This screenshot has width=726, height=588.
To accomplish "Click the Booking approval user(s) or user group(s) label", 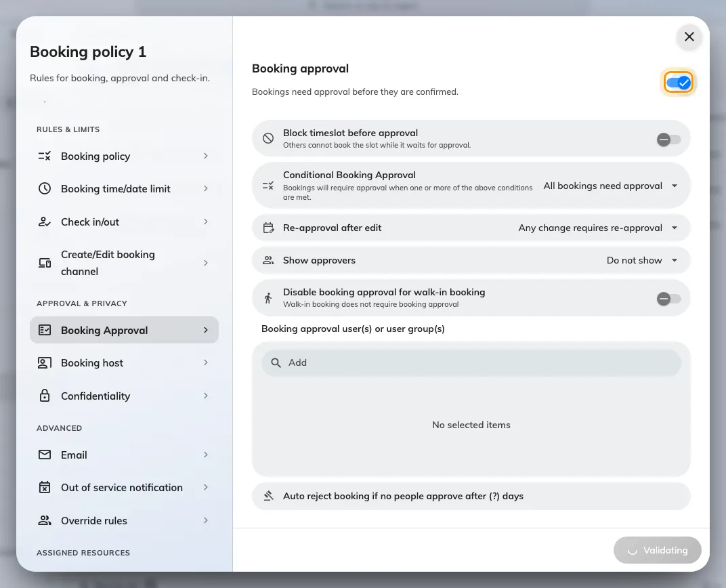I will [x=353, y=329].
